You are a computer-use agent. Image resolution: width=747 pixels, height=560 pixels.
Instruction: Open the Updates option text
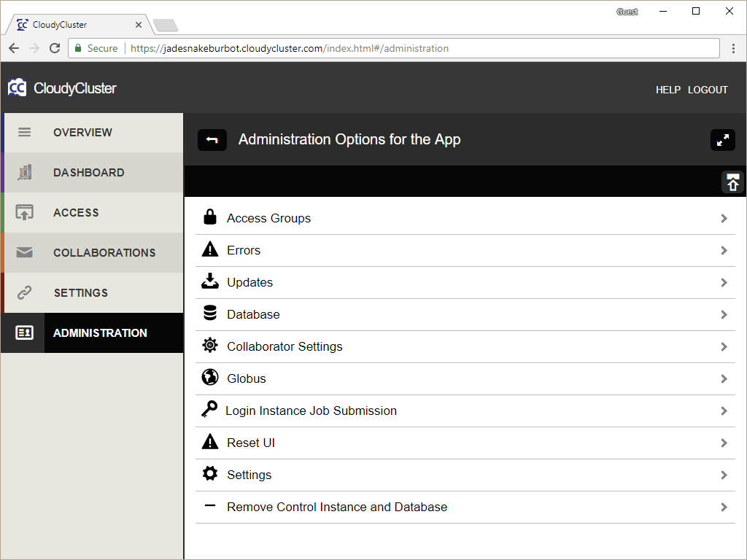(x=249, y=283)
